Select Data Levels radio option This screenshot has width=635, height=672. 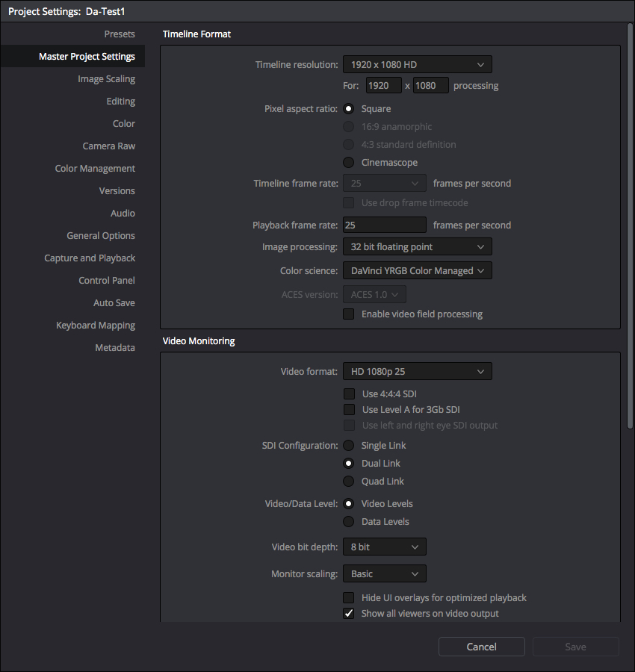click(x=349, y=522)
